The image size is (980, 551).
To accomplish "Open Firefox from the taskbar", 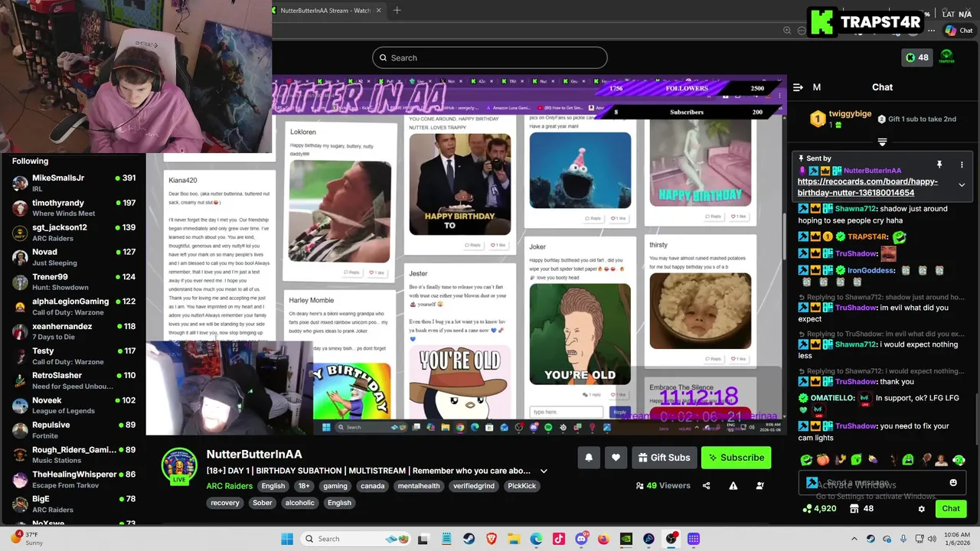I will click(603, 539).
